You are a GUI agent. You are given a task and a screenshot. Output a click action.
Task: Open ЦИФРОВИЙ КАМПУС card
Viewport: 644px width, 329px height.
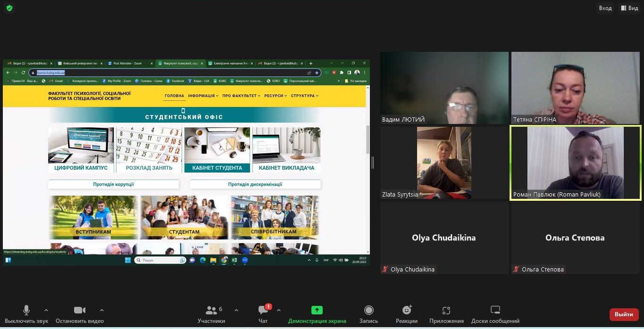tap(81, 149)
